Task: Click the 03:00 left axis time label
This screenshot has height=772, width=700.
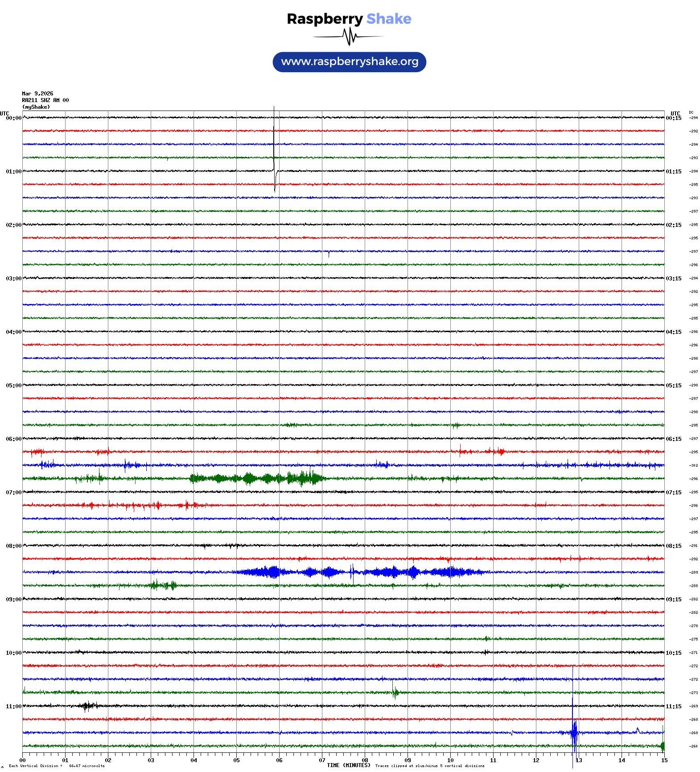Action: tap(13, 279)
